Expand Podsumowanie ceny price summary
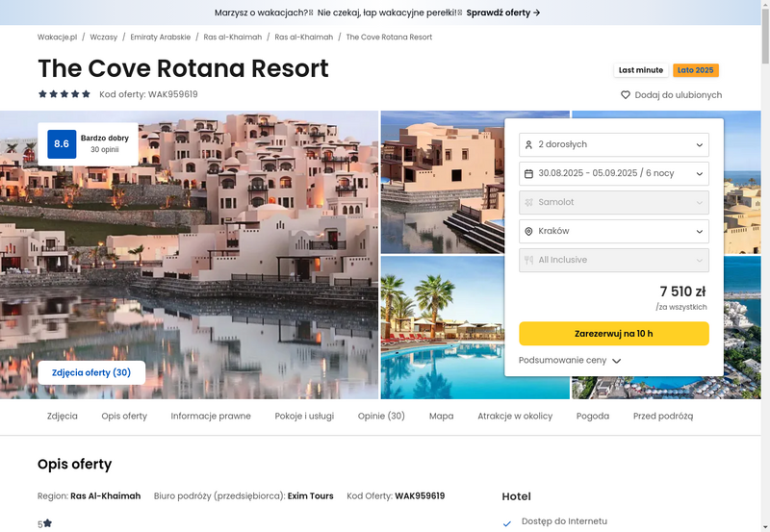This screenshot has height=532, width=770. [x=570, y=360]
